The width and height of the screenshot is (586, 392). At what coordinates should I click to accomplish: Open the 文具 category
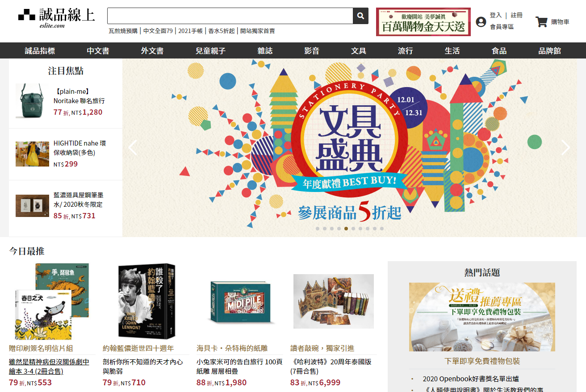(x=359, y=51)
